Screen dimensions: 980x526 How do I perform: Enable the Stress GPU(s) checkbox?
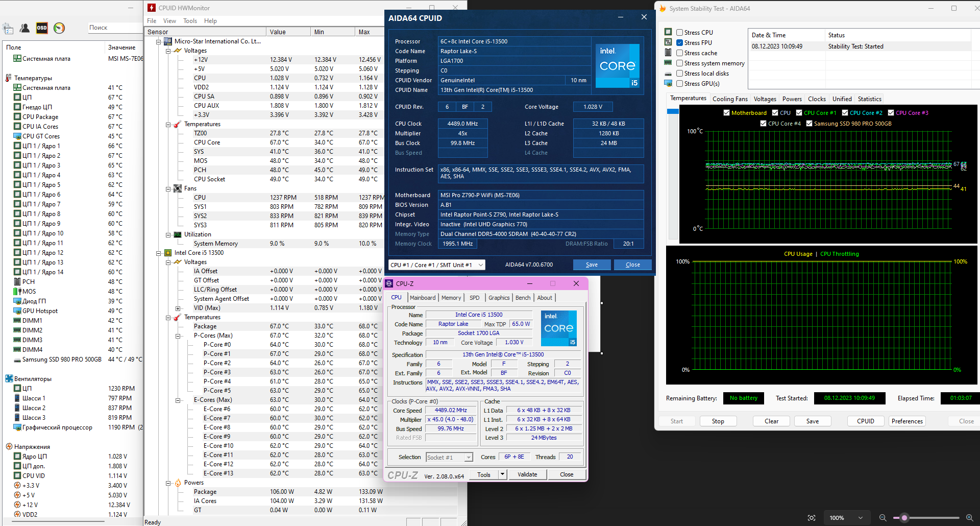tap(680, 84)
